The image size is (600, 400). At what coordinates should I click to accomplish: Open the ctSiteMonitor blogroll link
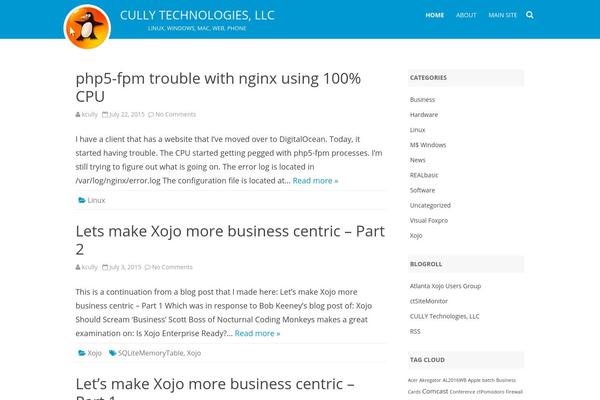tap(429, 301)
